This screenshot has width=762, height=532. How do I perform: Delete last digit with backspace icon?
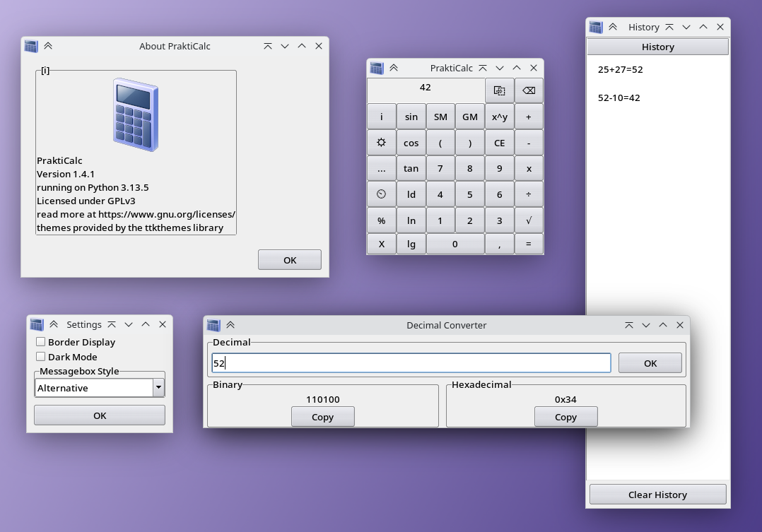pos(529,90)
